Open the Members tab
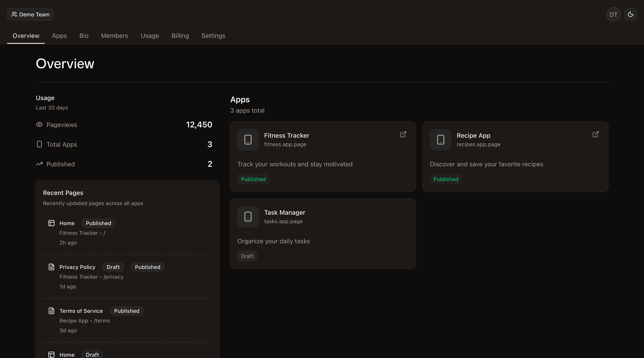Screen dimensions: 644x358 pyautogui.click(x=115, y=36)
